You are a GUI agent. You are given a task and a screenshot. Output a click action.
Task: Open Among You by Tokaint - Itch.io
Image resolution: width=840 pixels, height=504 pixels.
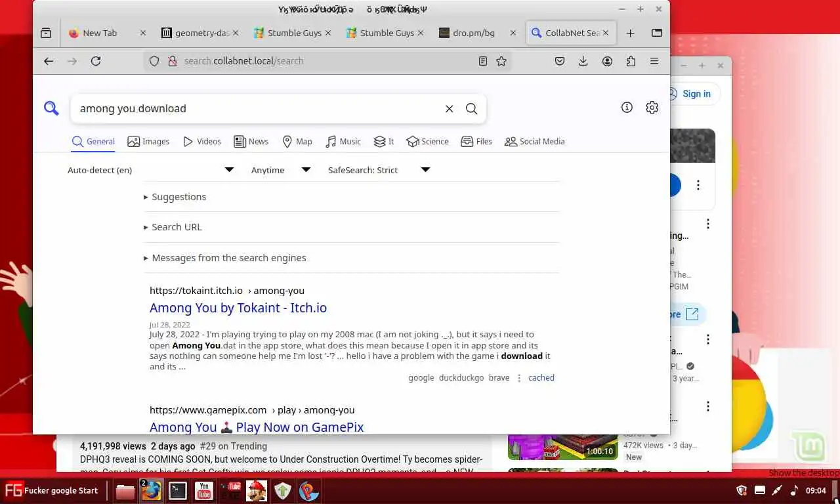point(238,308)
